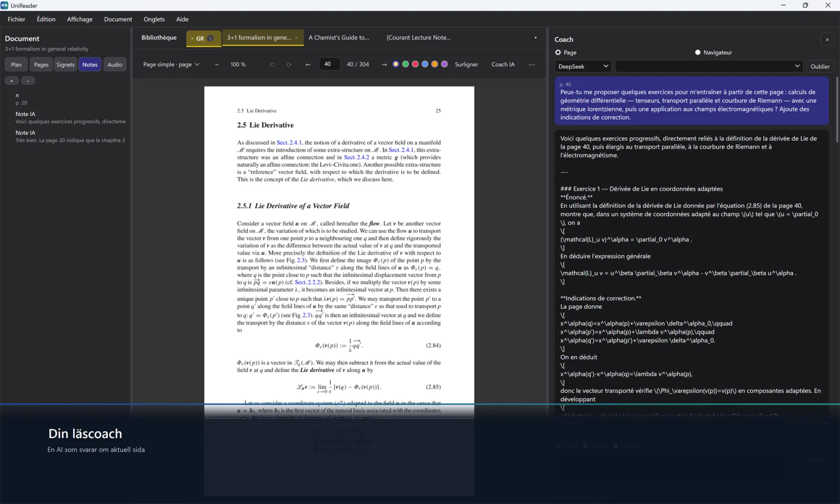Show the Audio sidebar tab

tap(115, 65)
